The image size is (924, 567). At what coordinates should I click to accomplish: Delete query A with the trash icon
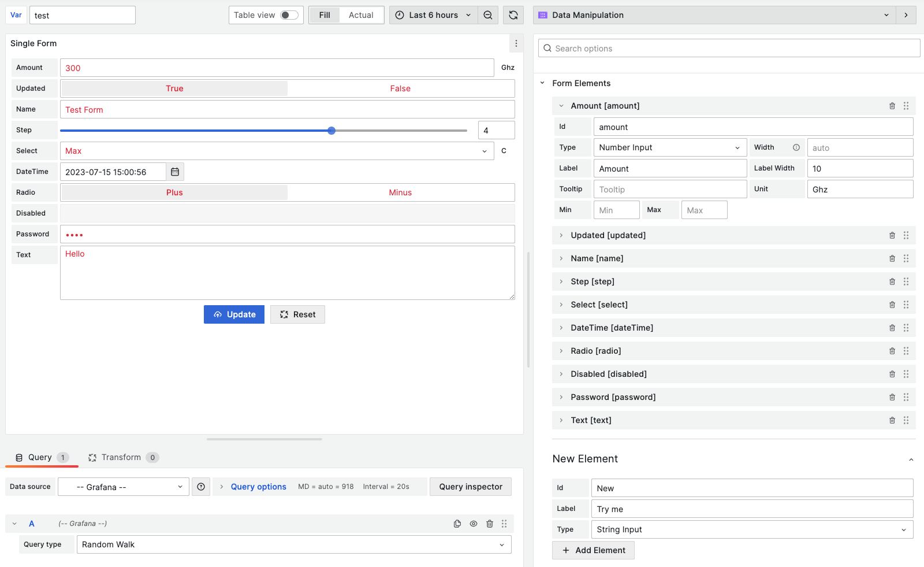pos(489,523)
